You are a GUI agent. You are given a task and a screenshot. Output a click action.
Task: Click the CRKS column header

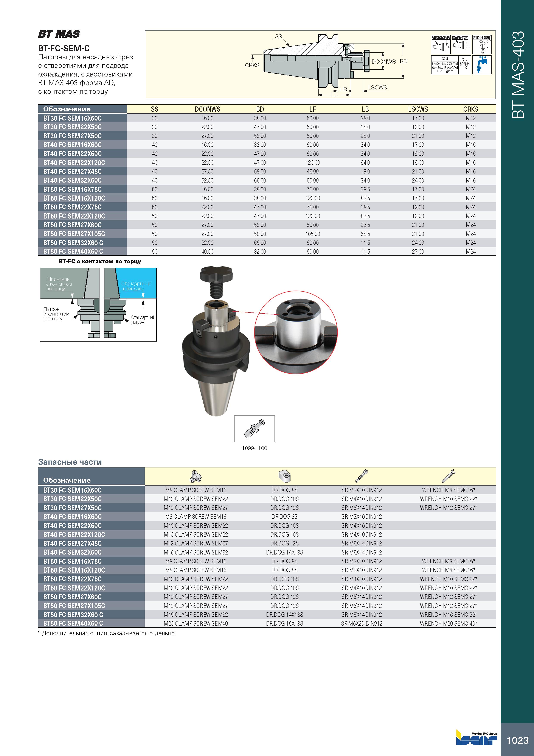(470, 109)
